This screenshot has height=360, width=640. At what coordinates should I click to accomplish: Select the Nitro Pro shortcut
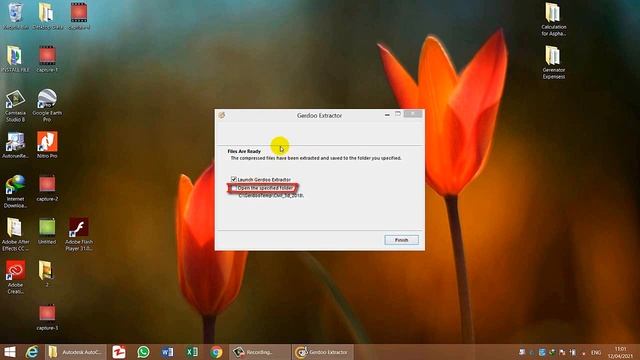[x=47, y=145]
